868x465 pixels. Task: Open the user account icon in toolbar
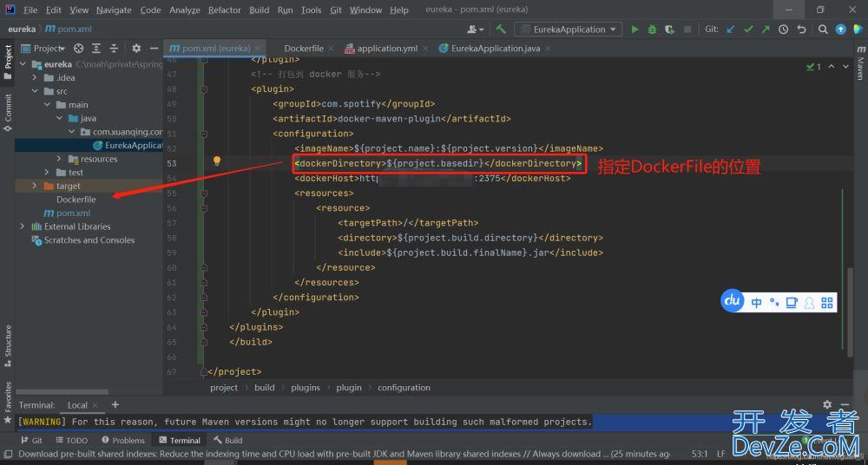point(476,29)
